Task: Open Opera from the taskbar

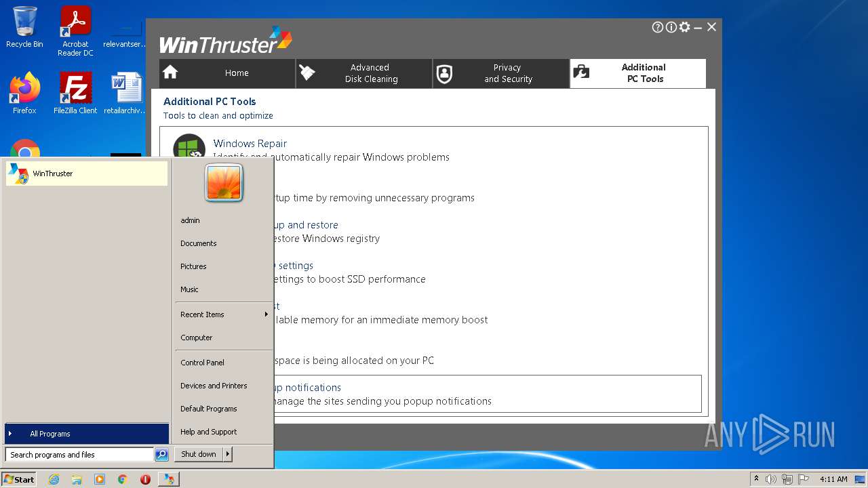Action: 145,479
